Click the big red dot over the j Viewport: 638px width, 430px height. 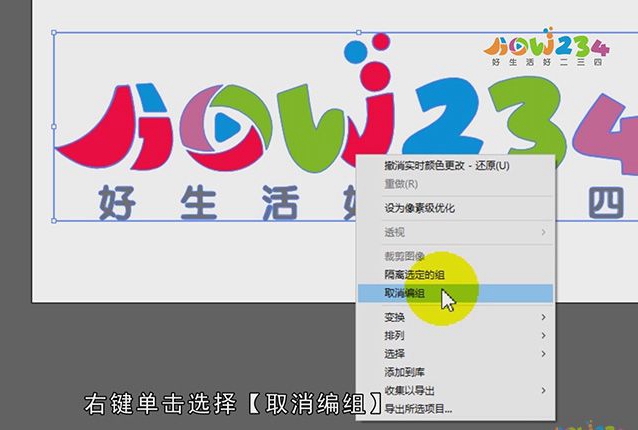tap(376, 76)
